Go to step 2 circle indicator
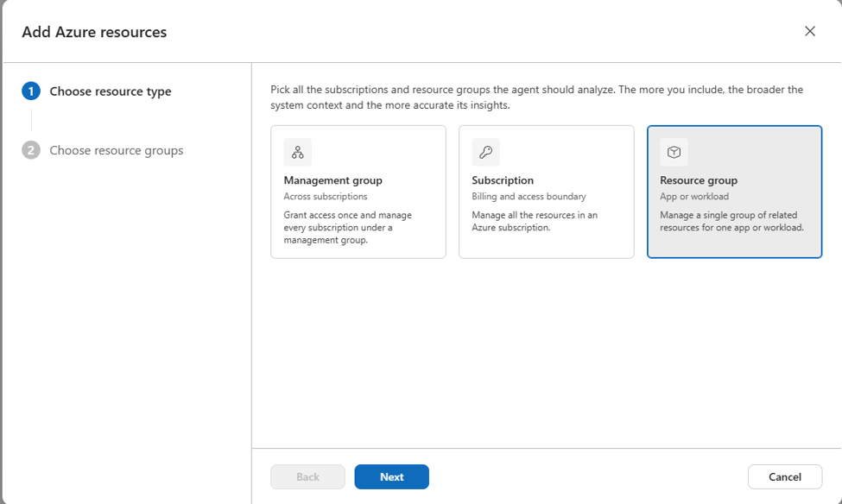 (x=31, y=150)
